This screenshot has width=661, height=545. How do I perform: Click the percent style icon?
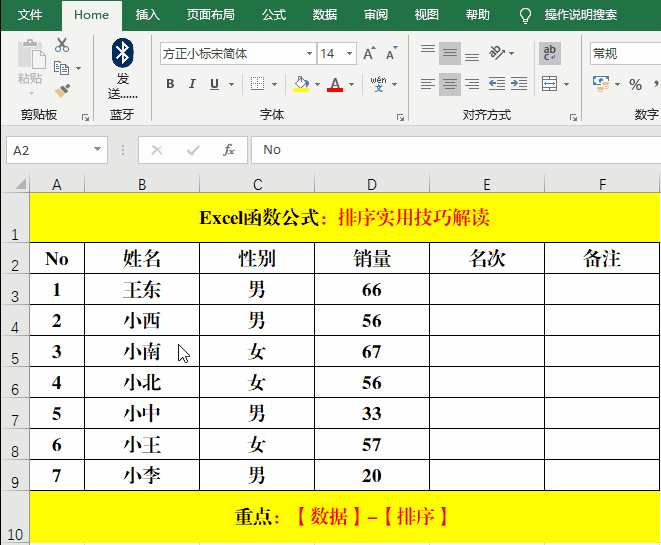(x=635, y=85)
